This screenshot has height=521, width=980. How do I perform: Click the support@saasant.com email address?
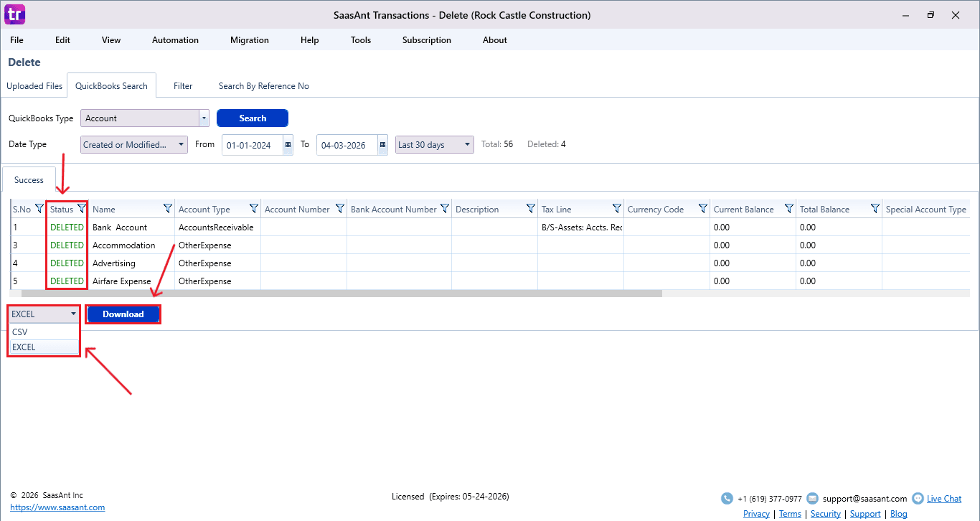pyautogui.click(x=864, y=499)
